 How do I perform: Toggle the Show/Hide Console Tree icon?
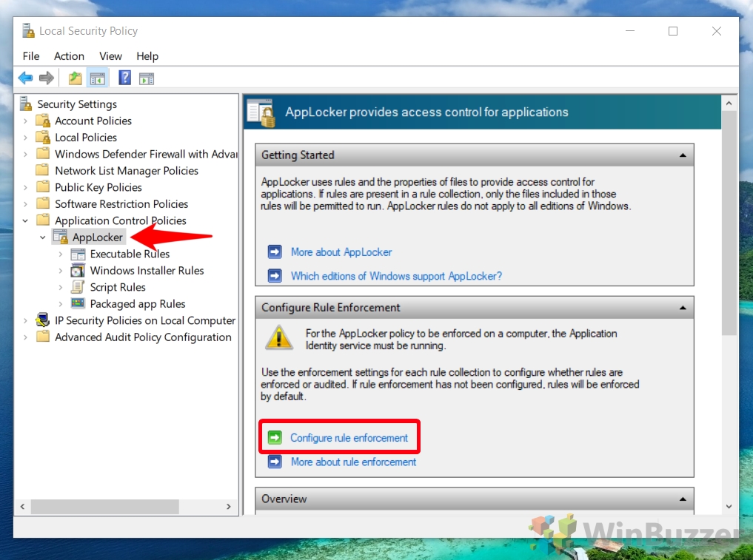98,78
